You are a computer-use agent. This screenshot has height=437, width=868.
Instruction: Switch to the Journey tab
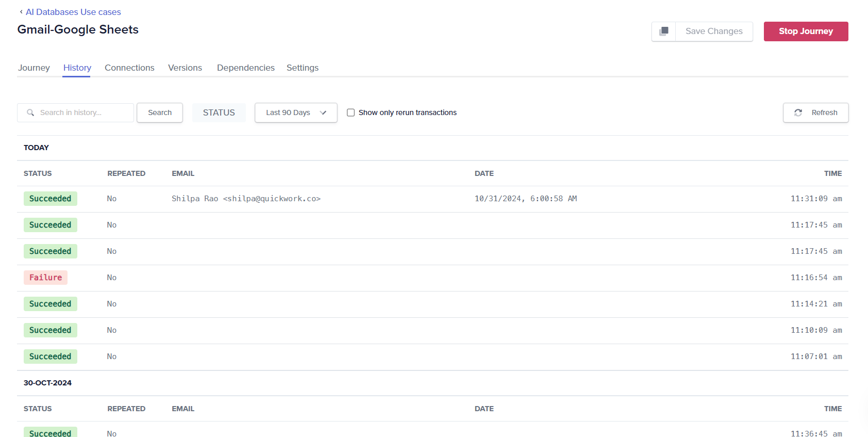pyautogui.click(x=34, y=68)
